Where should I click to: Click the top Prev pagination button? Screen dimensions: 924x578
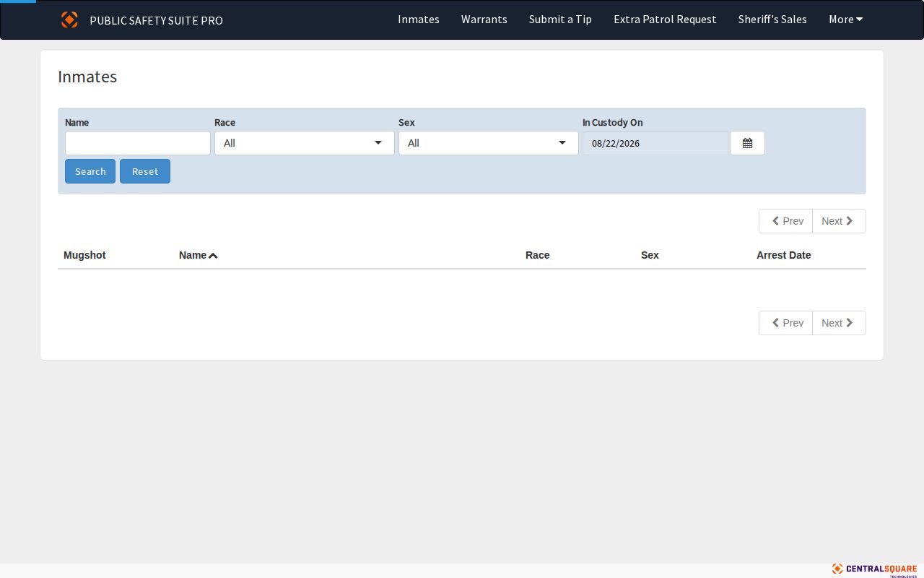(786, 221)
